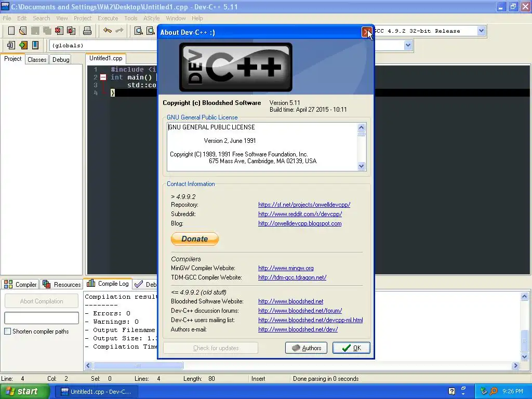
Task: Switch to the Debug sidebar tab
Action: 61,60
